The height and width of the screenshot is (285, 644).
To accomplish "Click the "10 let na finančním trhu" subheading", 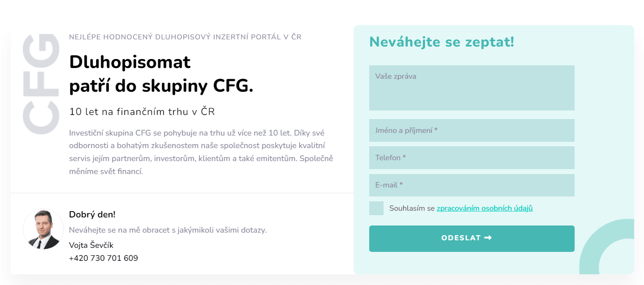I will (142, 112).
